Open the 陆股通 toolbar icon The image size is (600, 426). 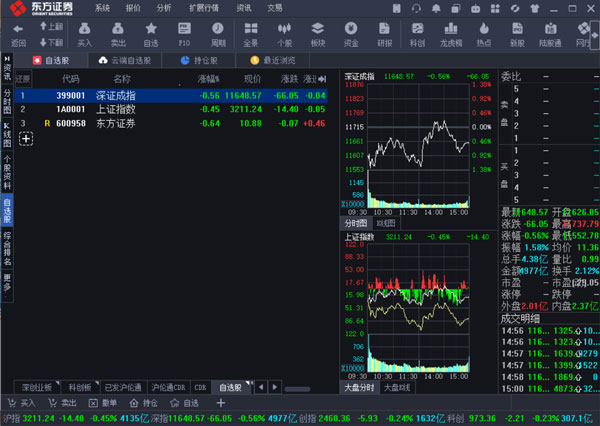tap(550, 29)
